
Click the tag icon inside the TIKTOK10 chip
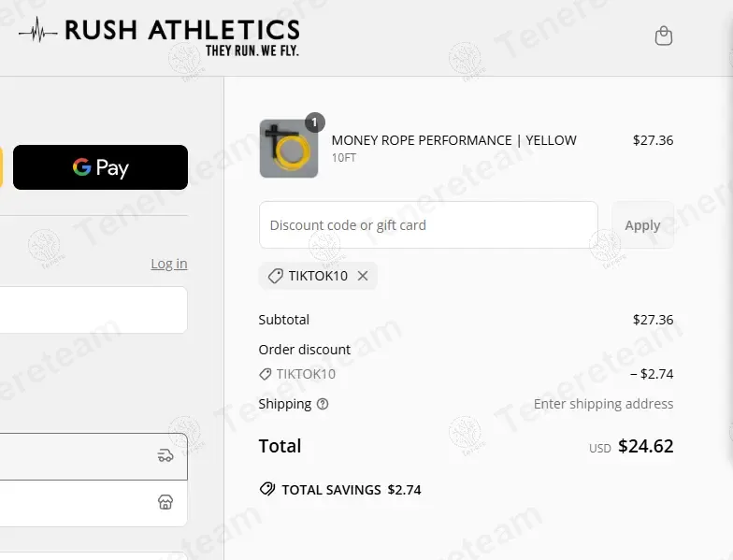275,276
